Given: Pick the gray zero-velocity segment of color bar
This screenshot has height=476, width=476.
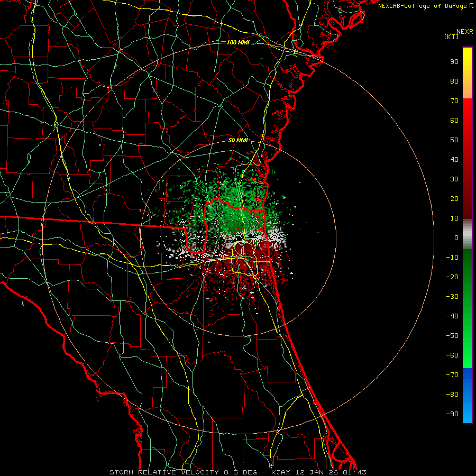Looking at the screenshot, I should [467, 234].
